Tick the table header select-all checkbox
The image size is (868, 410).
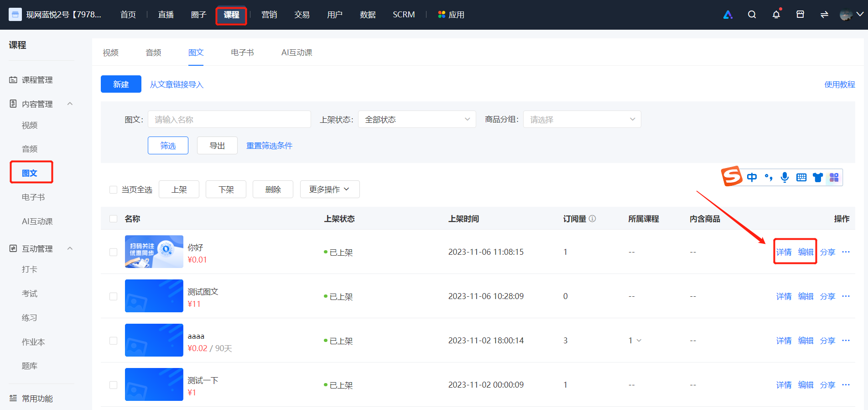(114, 219)
